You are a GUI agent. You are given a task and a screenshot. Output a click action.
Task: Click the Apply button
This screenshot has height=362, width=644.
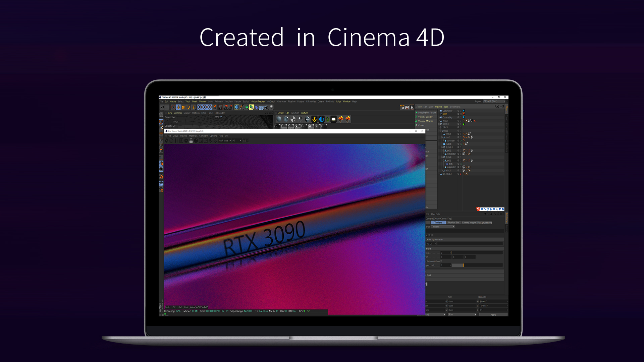tap(493, 314)
